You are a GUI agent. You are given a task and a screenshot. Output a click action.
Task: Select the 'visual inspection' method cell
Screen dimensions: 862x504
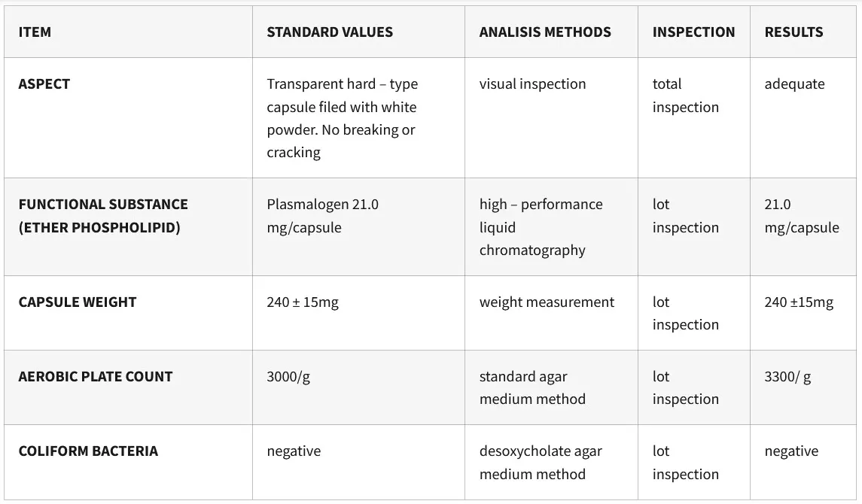pyautogui.click(x=532, y=84)
